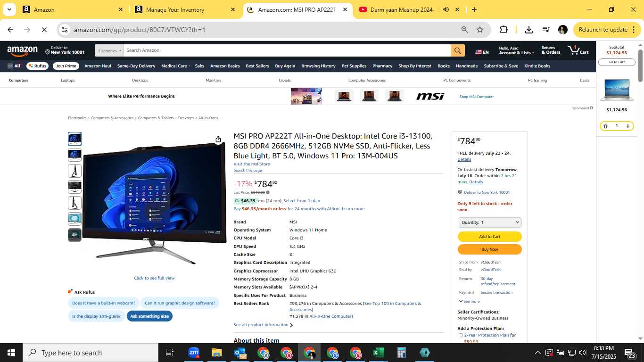Click the browser address bar
The width and height of the screenshot is (644, 362).
[x=264, y=30]
